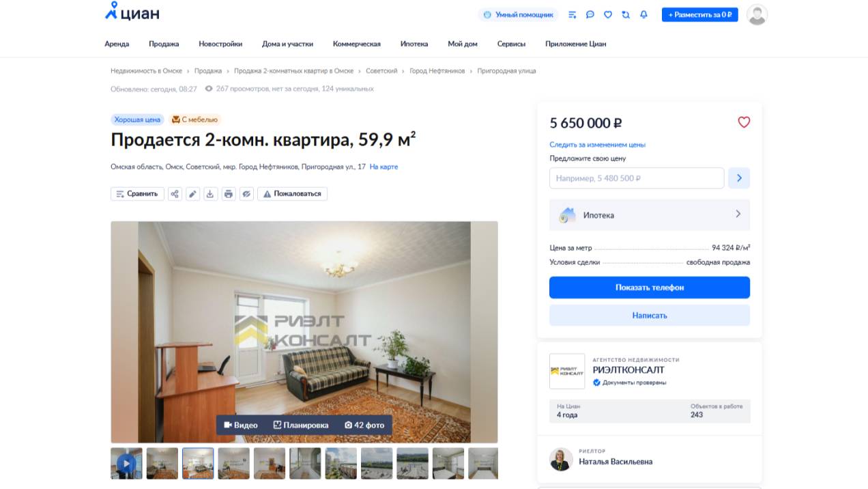
Task: Hide this listing with crossed-eye icon
Action: (x=247, y=194)
